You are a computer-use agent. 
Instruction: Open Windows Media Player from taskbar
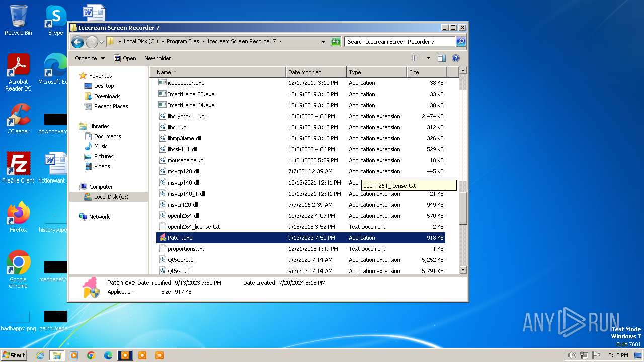74,355
